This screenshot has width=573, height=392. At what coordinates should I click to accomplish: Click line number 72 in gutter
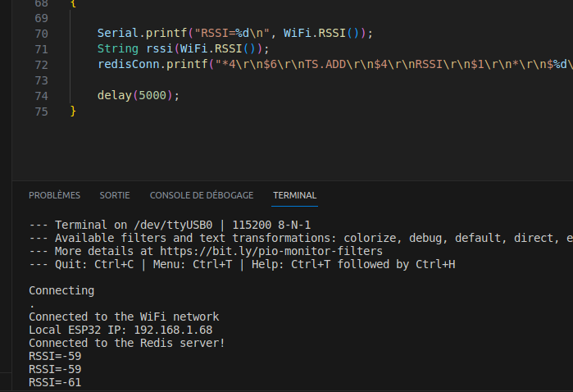[x=41, y=65]
